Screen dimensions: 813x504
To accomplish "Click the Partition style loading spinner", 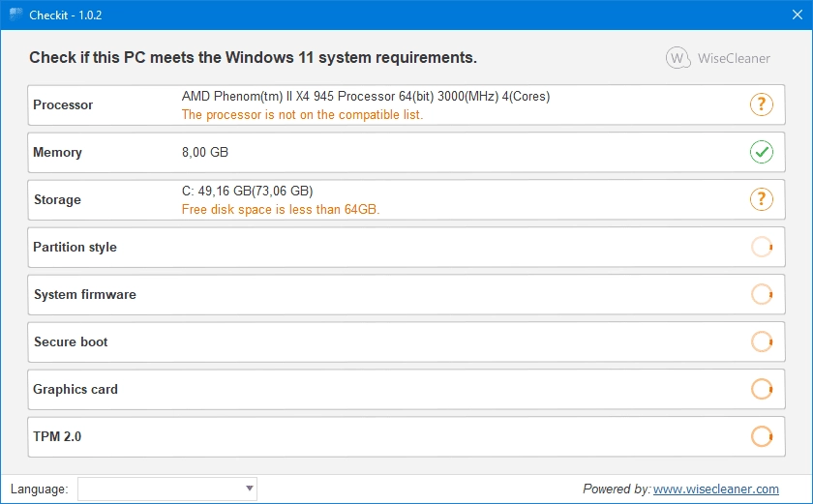I will [x=762, y=247].
